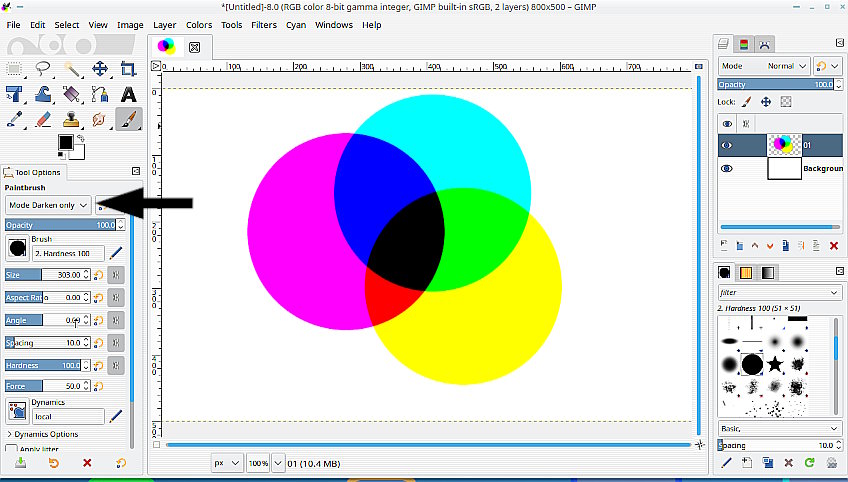Select the Fuzzy Select magic wand

click(71, 69)
